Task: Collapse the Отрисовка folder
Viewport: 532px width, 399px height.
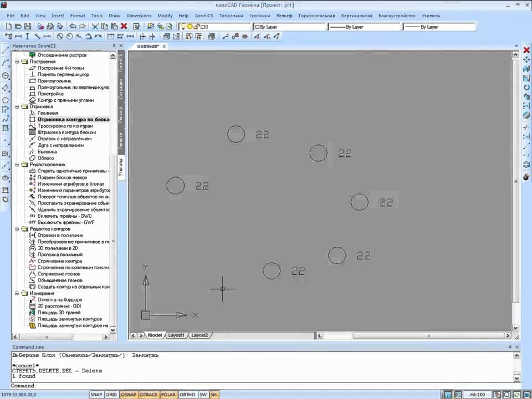Action: tap(17, 106)
